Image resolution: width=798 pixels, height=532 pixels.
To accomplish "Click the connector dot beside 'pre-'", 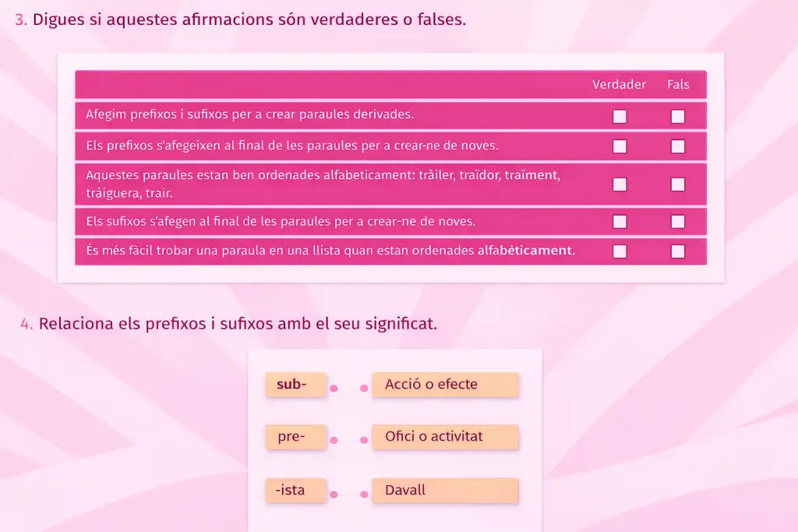I will [334, 440].
